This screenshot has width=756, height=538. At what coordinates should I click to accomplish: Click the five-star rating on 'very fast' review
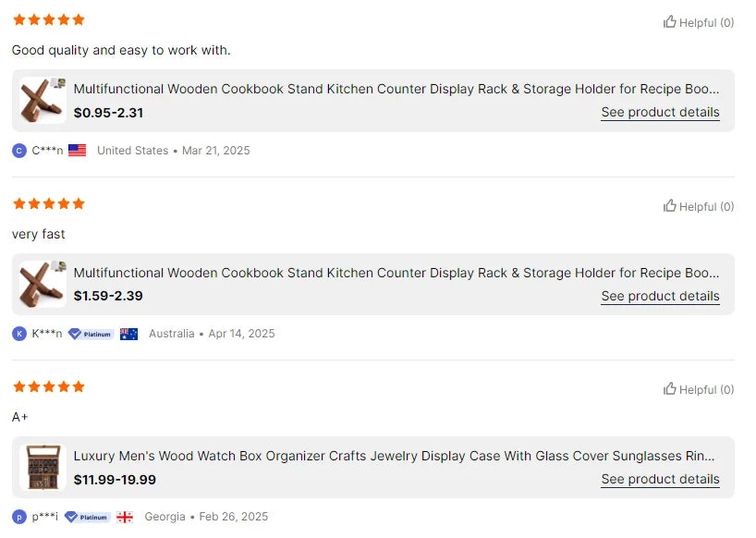[x=48, y=203]
